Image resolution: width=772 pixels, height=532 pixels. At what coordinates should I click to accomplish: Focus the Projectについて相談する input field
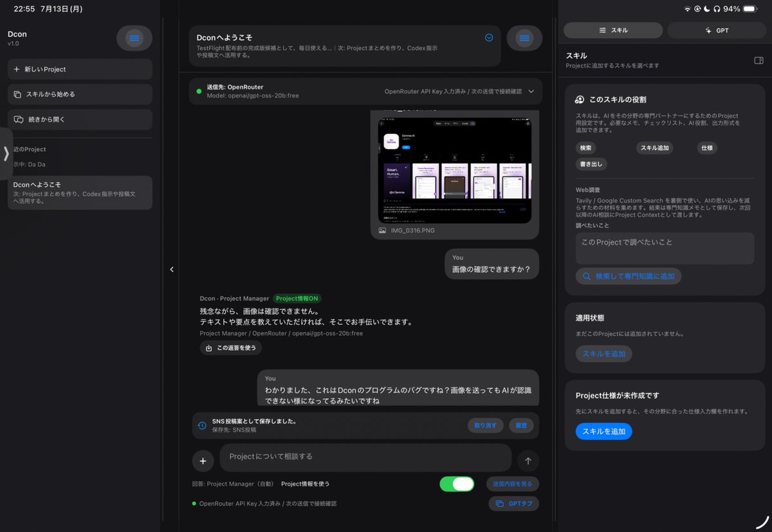point(365,457)
